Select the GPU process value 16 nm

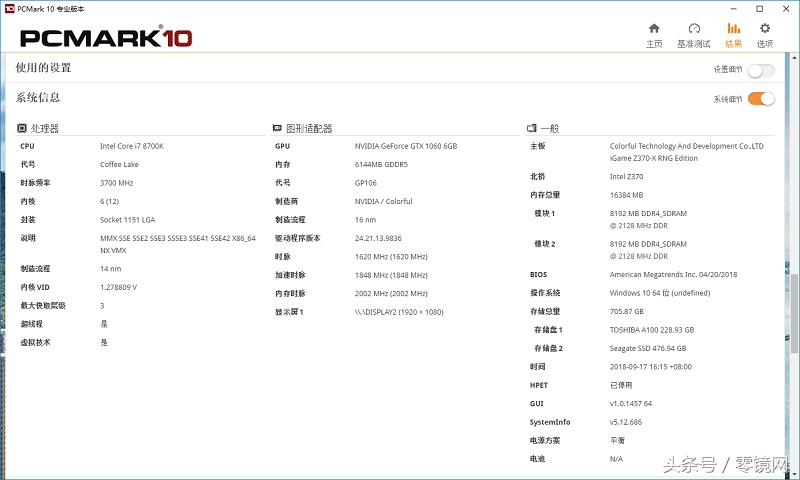[x=365, y=220]
